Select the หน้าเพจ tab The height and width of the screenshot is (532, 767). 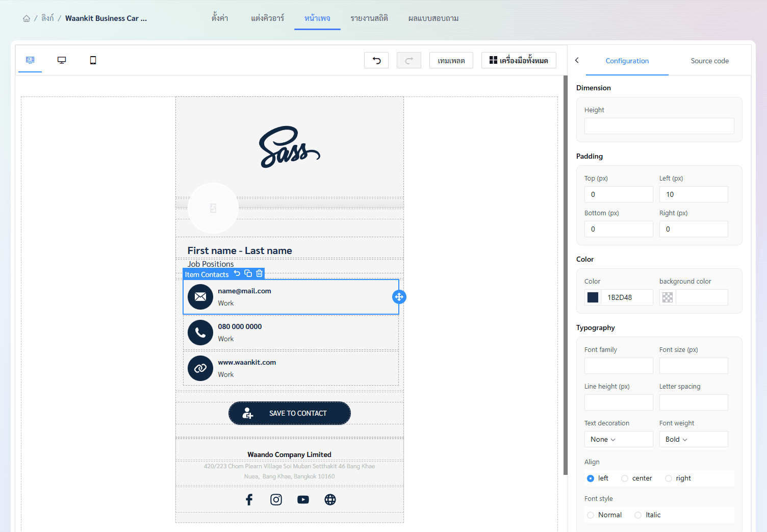coord(317,18)
